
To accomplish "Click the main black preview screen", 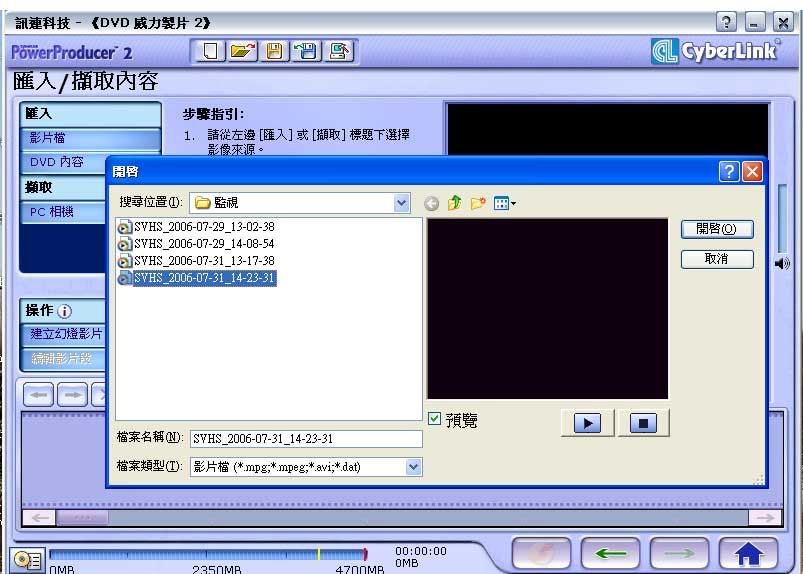I will coord(608,129).
